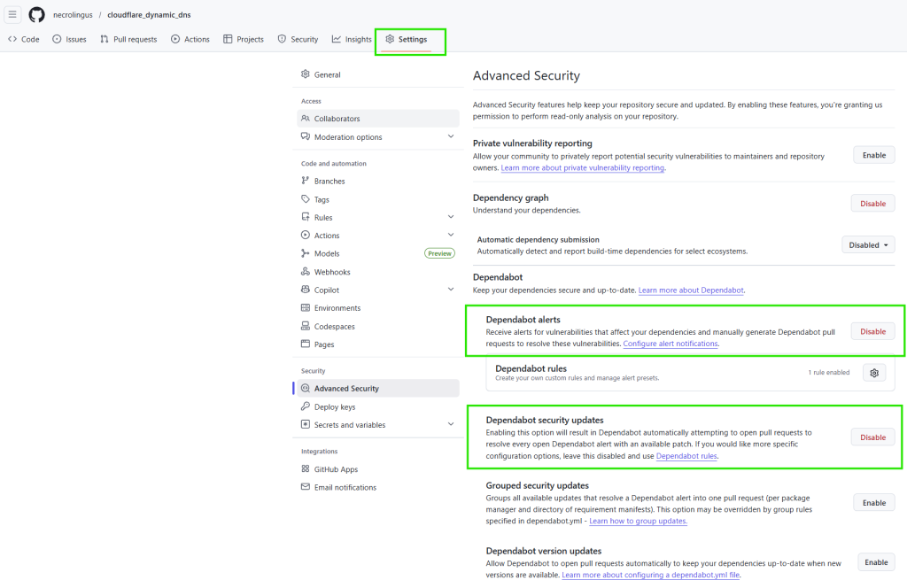This screenshot has width=907, height=588.
Task: Click the GitHub octocat logo
Action: click(35, 14)
